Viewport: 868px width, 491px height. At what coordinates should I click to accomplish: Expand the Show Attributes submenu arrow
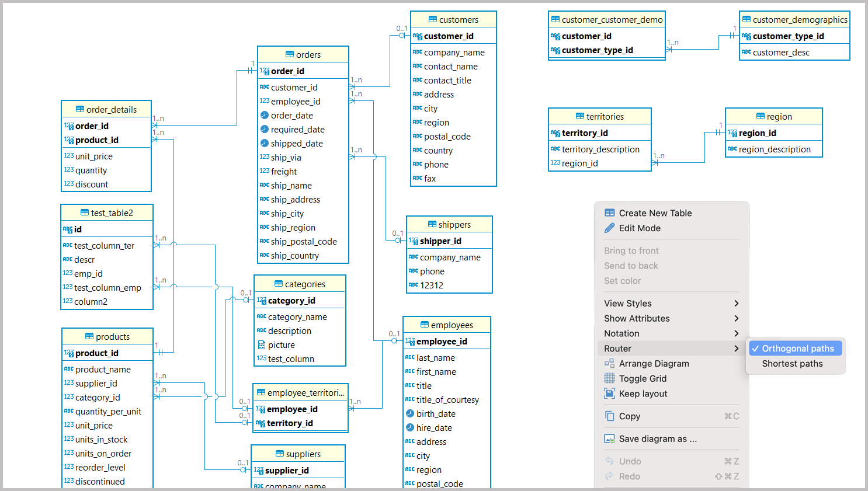(736, 319)
